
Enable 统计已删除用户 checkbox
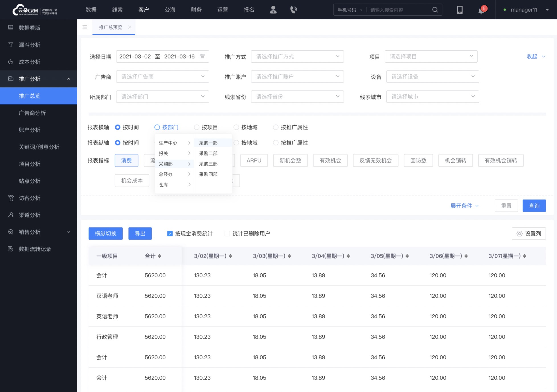pyautogui.click(x=227, y=233)
